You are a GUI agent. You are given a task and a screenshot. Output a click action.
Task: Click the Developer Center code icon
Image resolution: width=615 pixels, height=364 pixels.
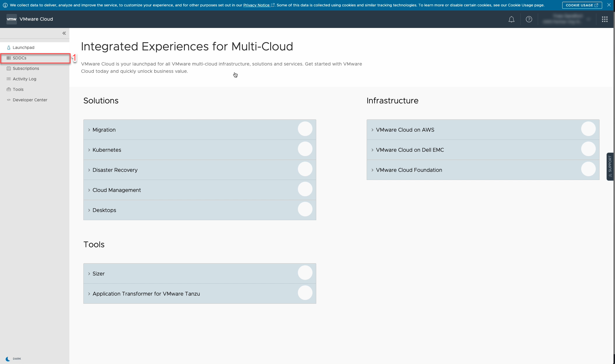click(9, 100)
